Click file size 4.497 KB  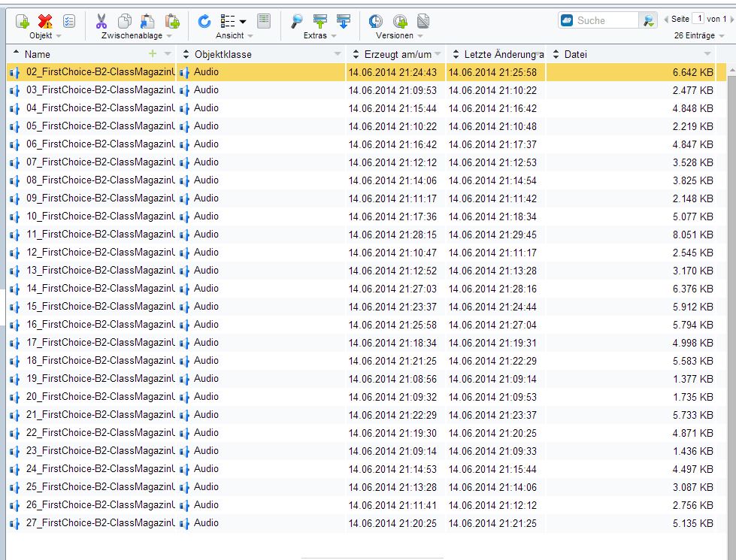pyautogui.click(x=693, y=469)
